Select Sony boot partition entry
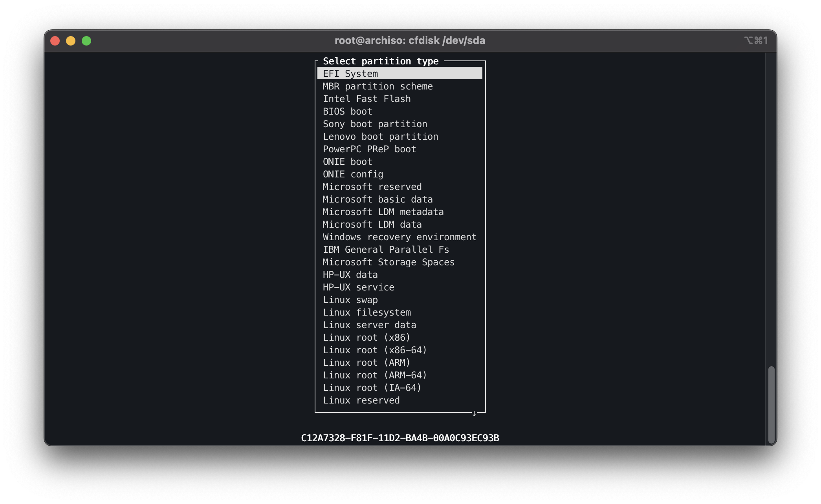 point(400,124)
